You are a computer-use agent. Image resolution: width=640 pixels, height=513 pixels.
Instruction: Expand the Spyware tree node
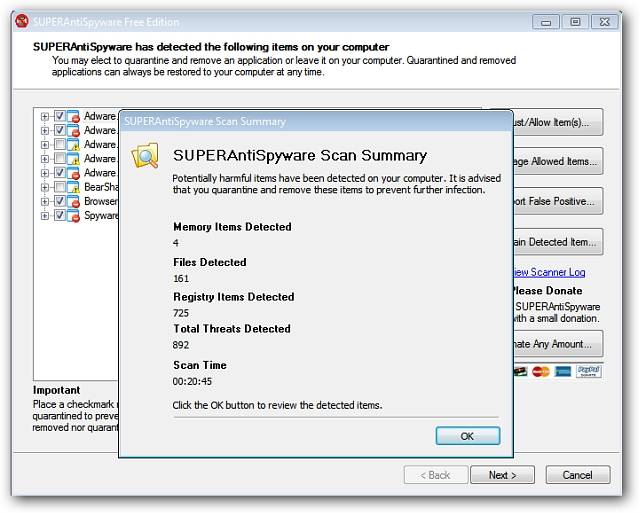[x=45, y=215]
